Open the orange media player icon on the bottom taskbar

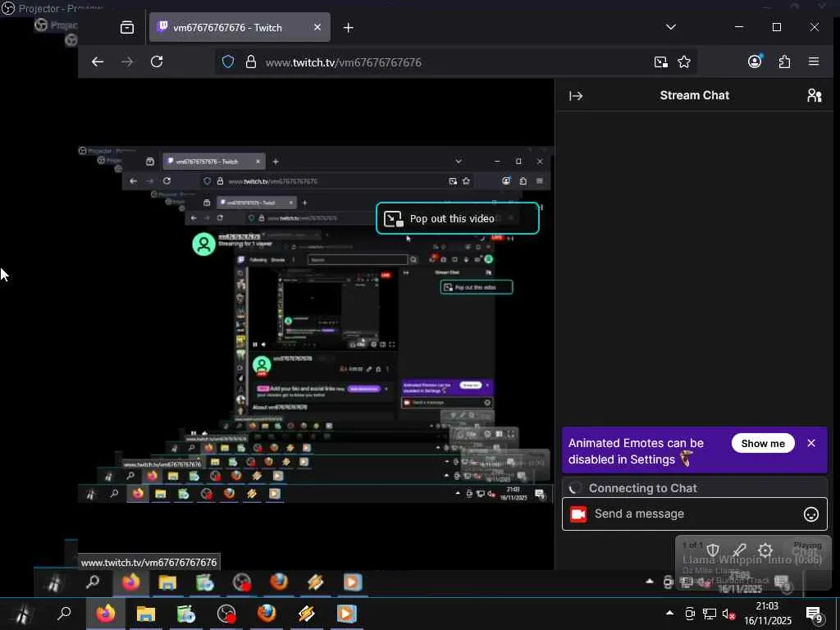point(346,614)
